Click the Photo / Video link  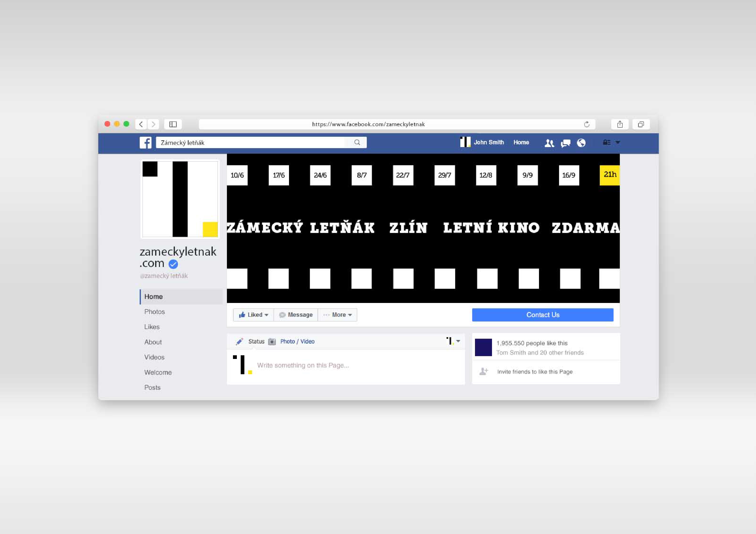pos(297,342)
